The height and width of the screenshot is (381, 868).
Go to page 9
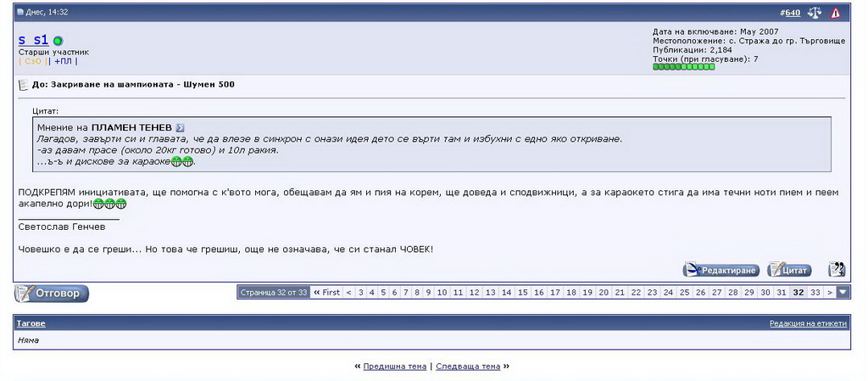point(428,293)
